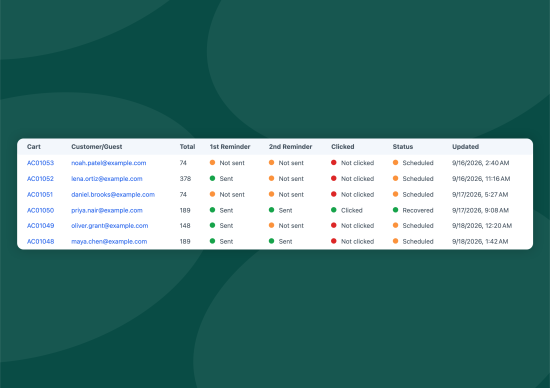Click Not clicked for AC01052 row
This screenshot has width=550, height=388.
353,179
